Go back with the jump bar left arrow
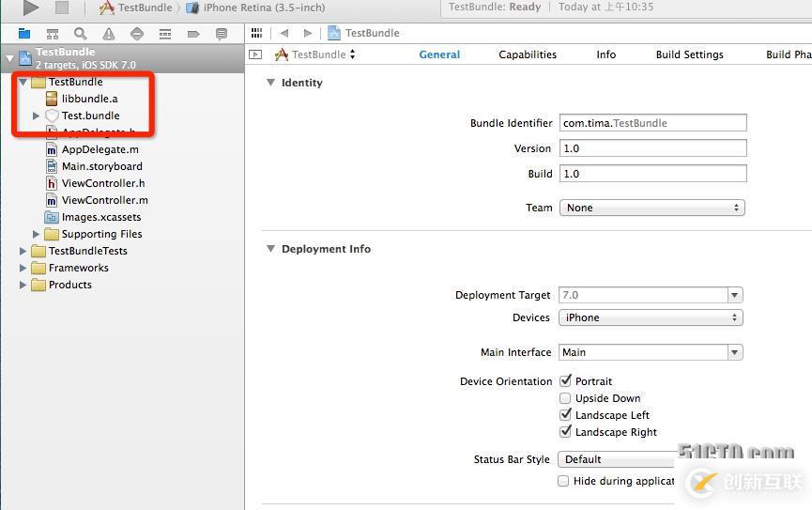812x510 pixels. click(283, 33)
